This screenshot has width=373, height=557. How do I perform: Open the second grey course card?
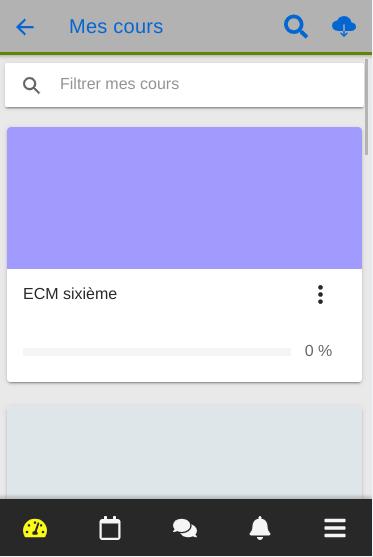(184, 452)
